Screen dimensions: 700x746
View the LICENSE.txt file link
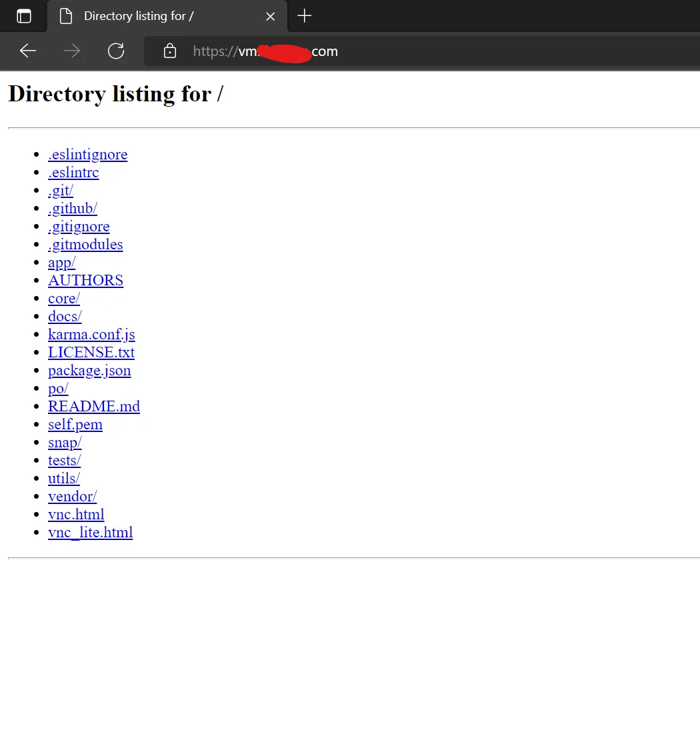pos(91,352)
